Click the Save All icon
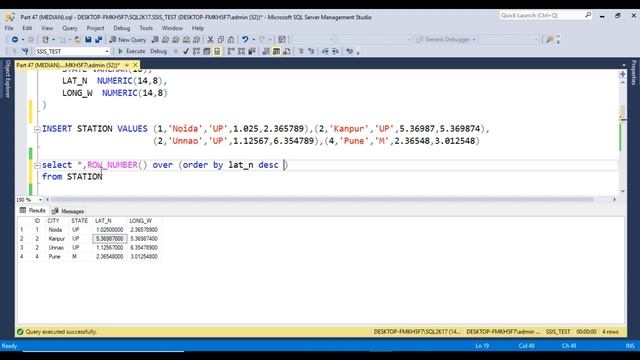This screenshot has height=360, width=640. pyautogui.click(x=99, y=40)
